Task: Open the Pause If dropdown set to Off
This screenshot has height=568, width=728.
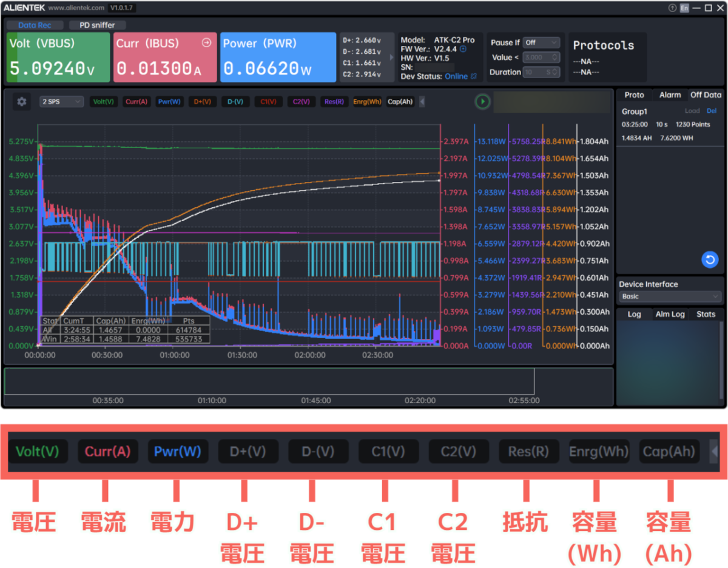Action: (542, 42)
